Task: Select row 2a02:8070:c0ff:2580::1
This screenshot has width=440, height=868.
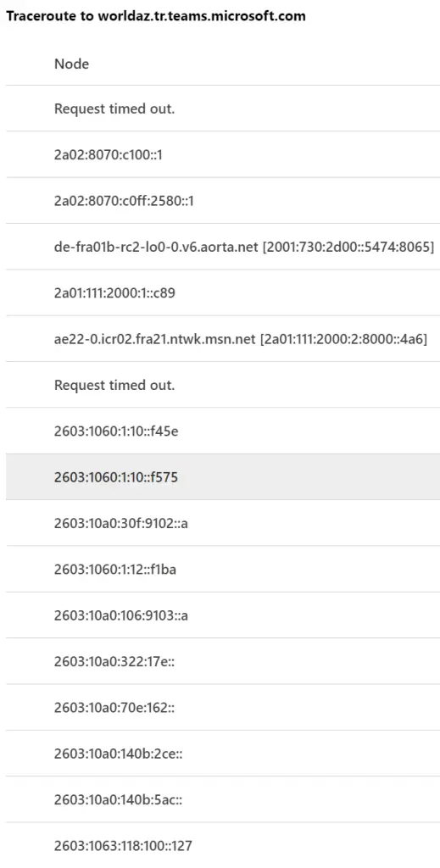Action: (x=222, y=201)
